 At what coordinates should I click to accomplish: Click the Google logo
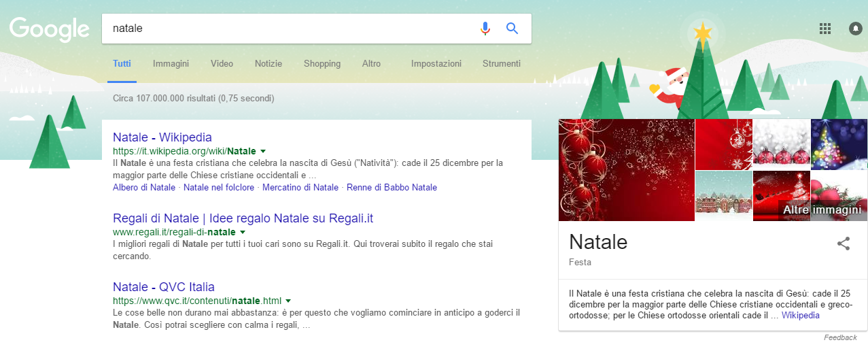tap(49, 29)
